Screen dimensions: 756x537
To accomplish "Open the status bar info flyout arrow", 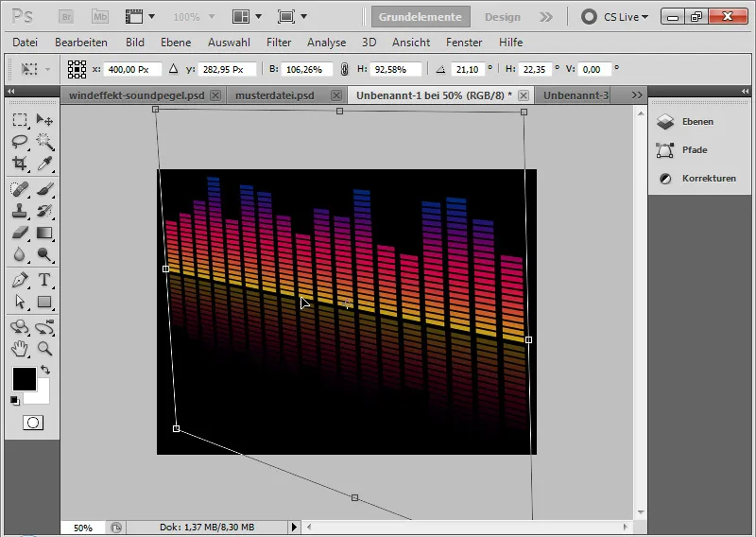I will [x=294, y=527].
